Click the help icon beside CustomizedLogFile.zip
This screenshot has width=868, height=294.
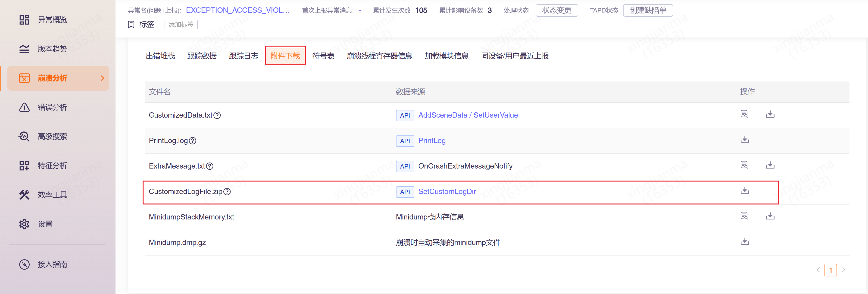pyautogui.click(x=227, y=191)
